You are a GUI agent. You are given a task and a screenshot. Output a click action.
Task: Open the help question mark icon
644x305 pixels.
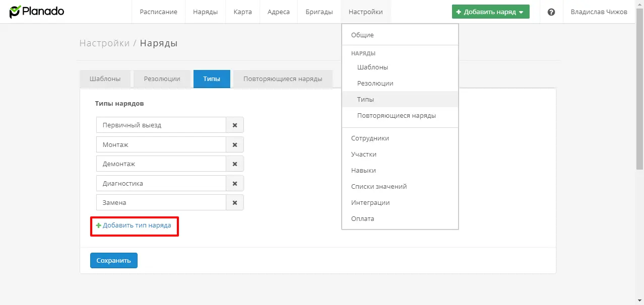551,12
